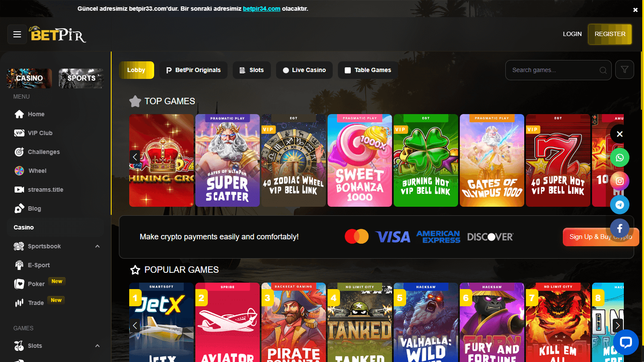Collapse the Slots menu section
The width and height of the screenshot is (644, 362).
[x=97, y=346]
